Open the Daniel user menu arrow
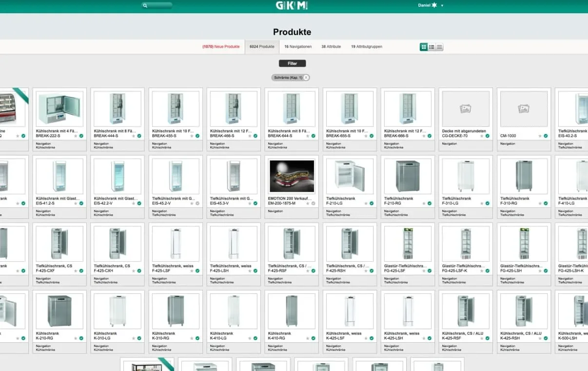The width and height of the screenshot is (588, 371). coord(442,5)
